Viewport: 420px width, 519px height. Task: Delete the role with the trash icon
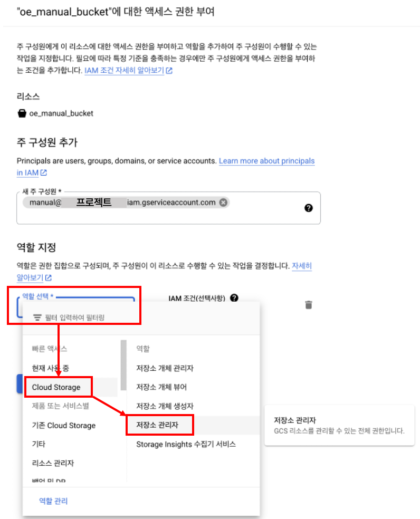(x=308, y=304)
